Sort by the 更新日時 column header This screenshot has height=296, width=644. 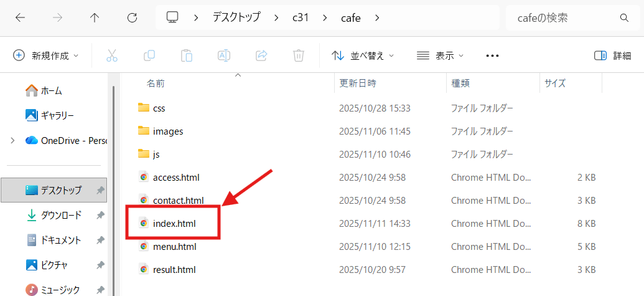click(358, 82)
